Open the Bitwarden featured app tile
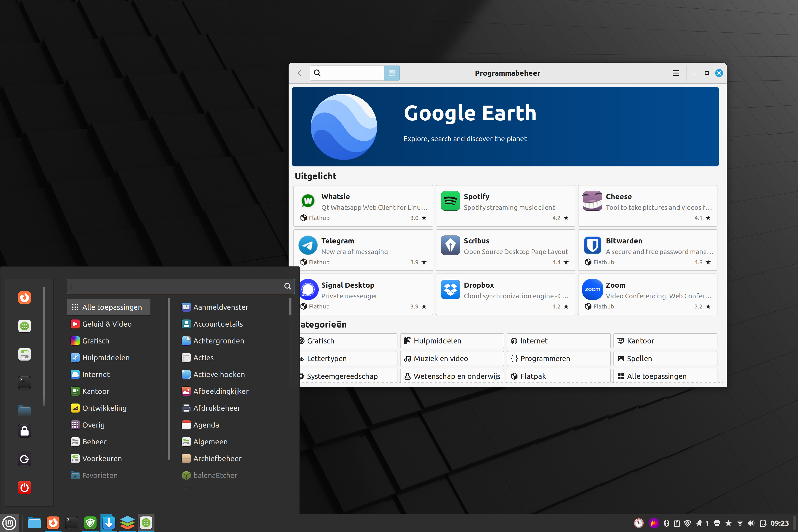798x532 pixels. [647, 250]
